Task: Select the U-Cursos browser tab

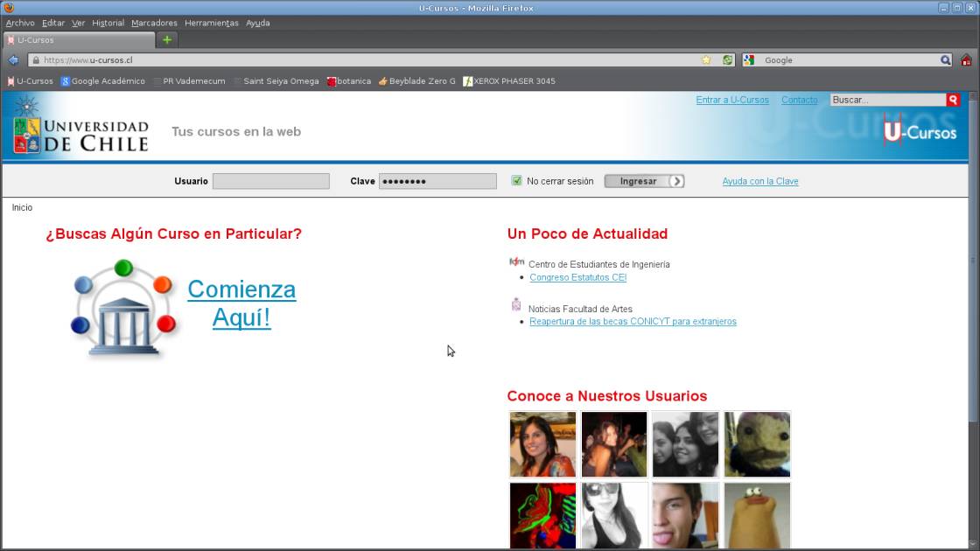Action: pos(79,39)
